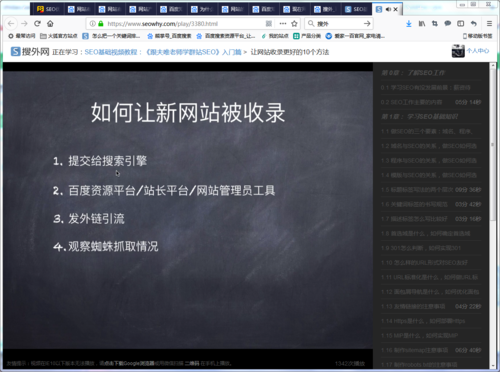
Task: Open the downloads panel
Action: [409, 24]
